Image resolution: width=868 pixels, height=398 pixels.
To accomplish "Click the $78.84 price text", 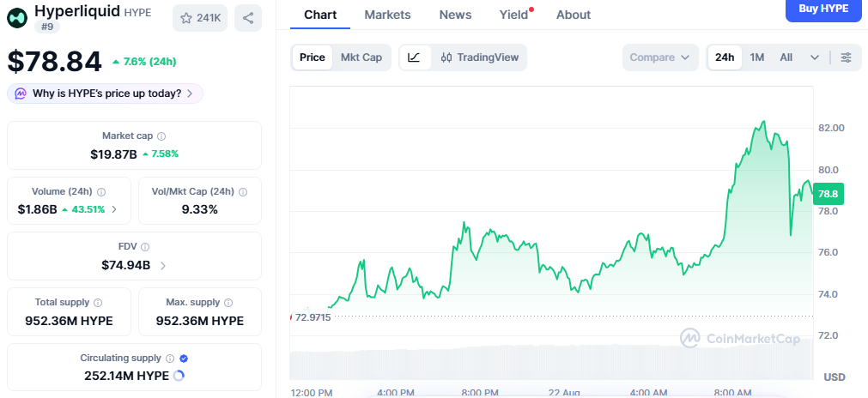I will coord(55,62).
